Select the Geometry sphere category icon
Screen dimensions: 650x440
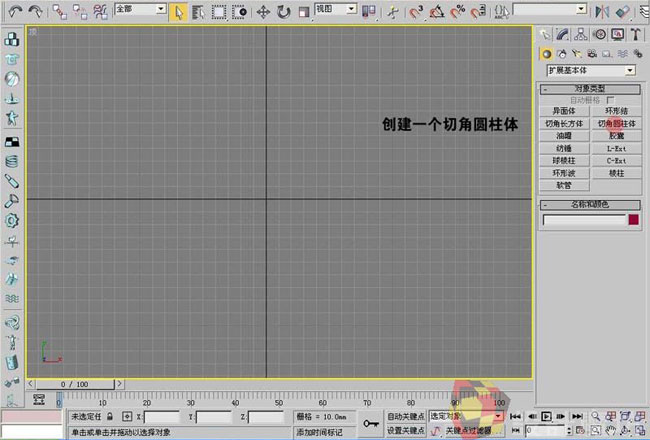(547, 53)
